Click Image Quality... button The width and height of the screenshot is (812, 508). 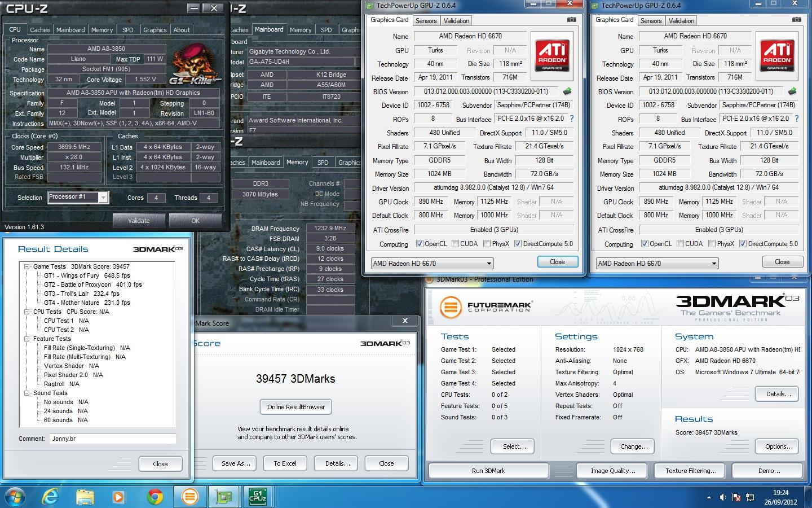[613, 471]
